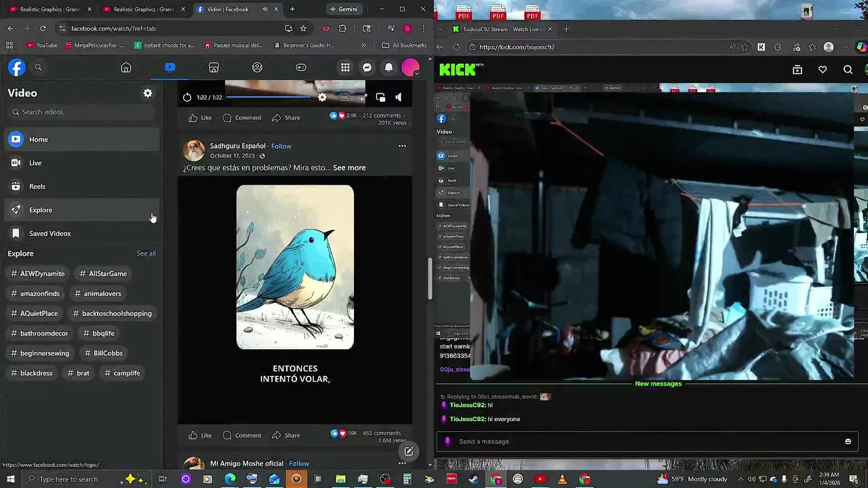Open Edge tab actions chevron
Image resolution: width=868 pixels, height=488 pixels.
pos(440,29)
